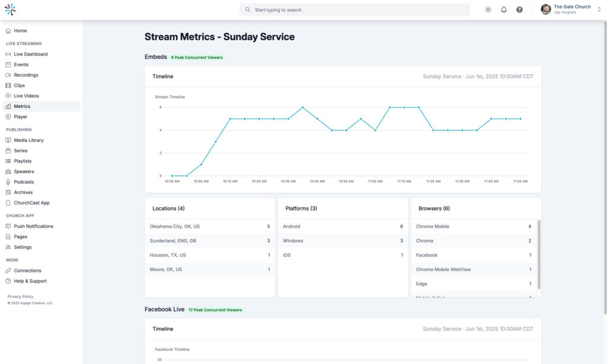This screenshot has height=364, width=607.
Task: Click the notifications bell icon
Action: coord(504,10)
